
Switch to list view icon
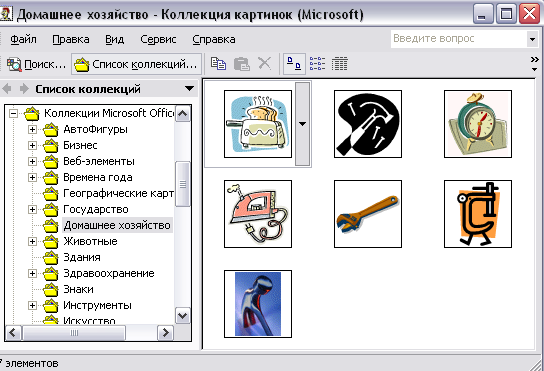(x=317, y=64)
